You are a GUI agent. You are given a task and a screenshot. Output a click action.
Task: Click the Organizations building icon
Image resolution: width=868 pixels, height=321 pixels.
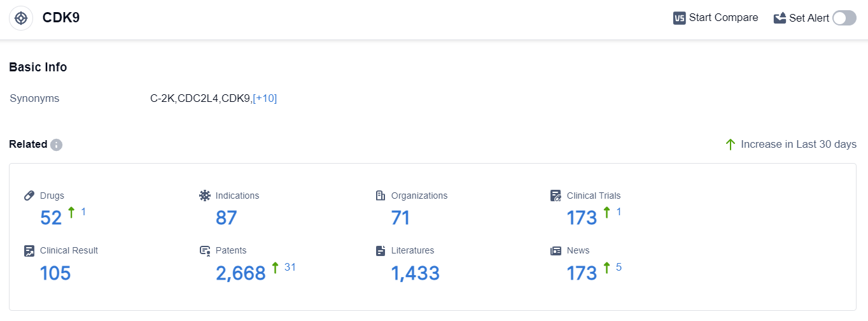click(381, 196)
